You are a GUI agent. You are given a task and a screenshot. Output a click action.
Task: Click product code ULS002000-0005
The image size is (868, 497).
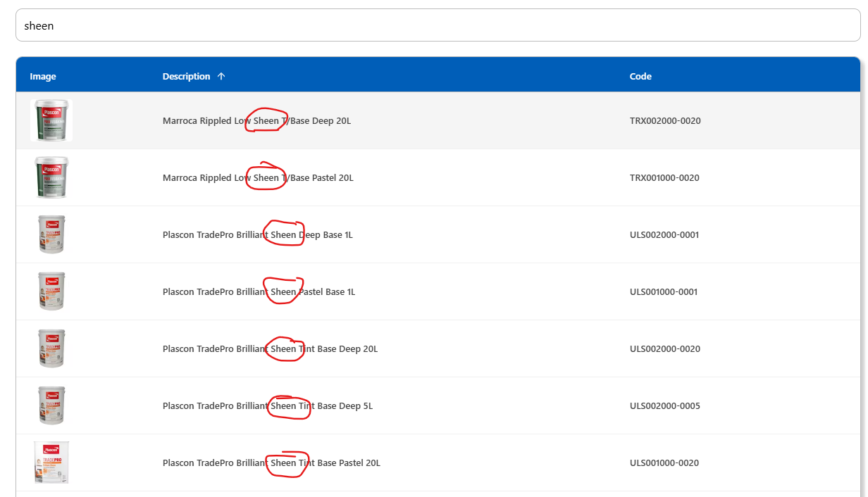point(665,405)
